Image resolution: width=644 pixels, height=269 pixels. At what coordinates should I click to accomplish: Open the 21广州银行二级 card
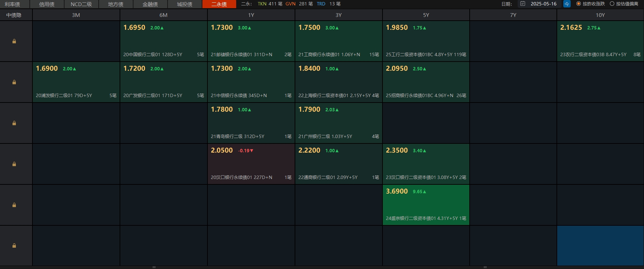(x=339, y=123)
